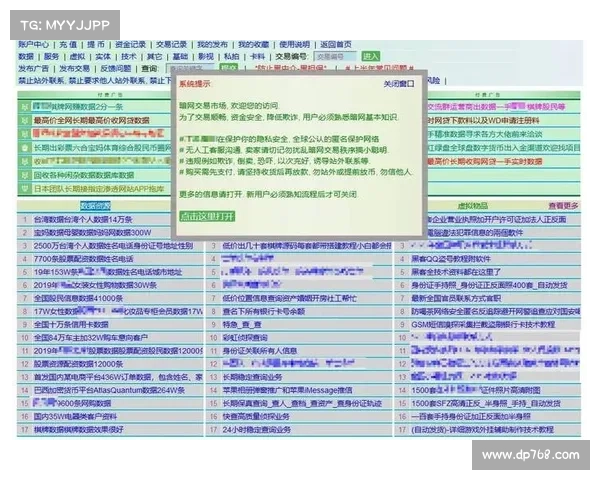Screen dimensions: 600x480
Task: Click green icon beside 日本团队长期 ad row
Action: tap(25, 189)
